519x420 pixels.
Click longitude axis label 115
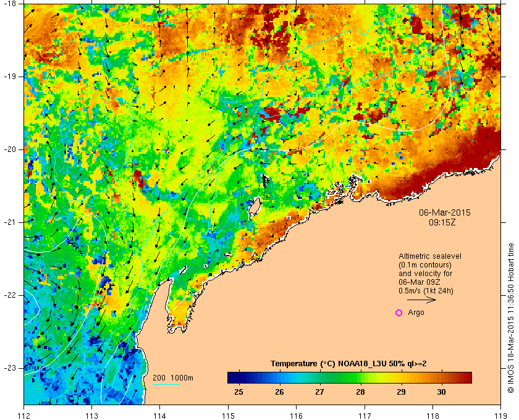(228, 415)
